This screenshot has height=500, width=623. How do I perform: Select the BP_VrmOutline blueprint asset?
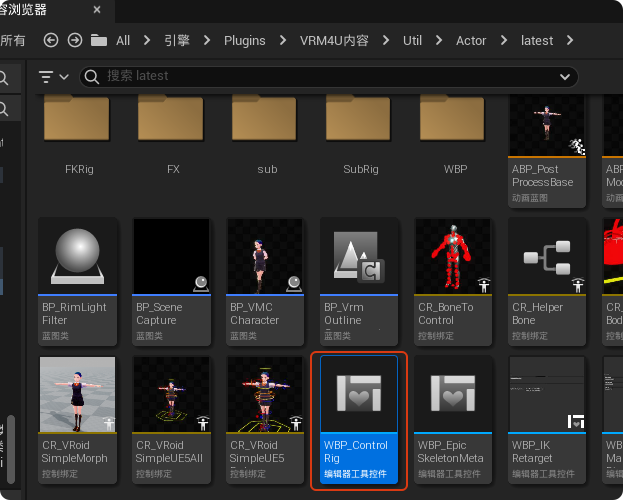click(x=359, y=282)
